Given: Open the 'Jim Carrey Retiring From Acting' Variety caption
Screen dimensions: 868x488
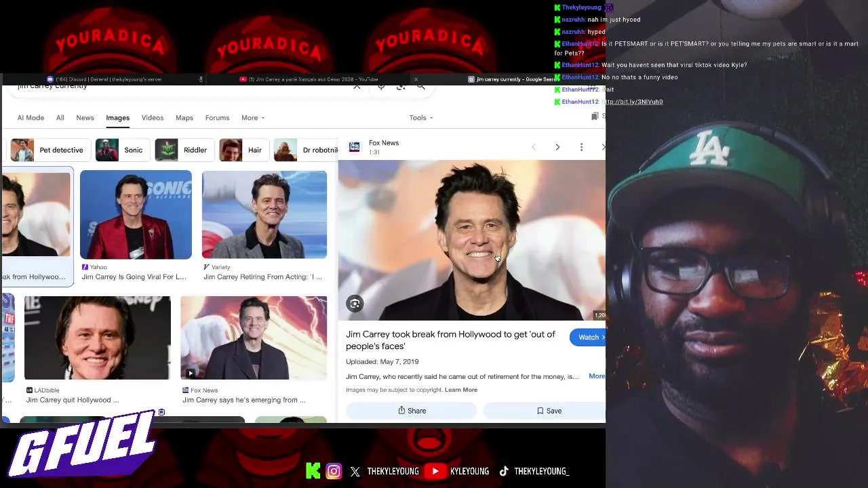Looking at the screenshot, I should 263,277.
